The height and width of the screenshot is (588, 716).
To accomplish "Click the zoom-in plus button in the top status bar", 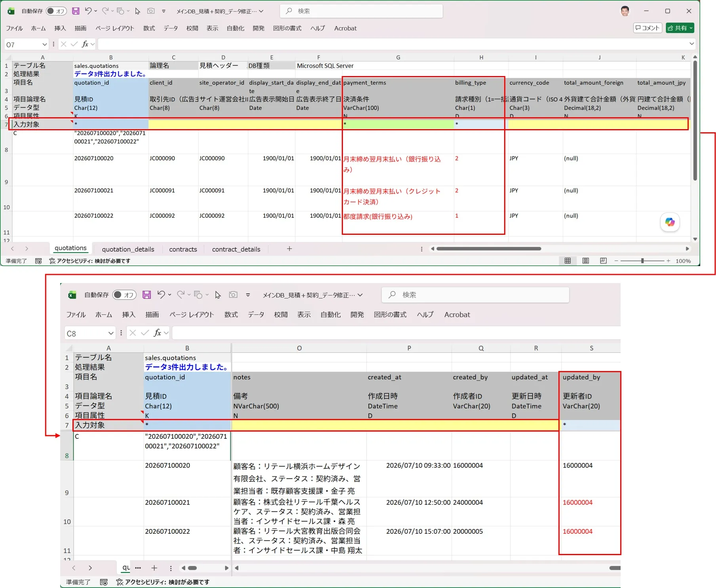I will [x=668, y=261].
